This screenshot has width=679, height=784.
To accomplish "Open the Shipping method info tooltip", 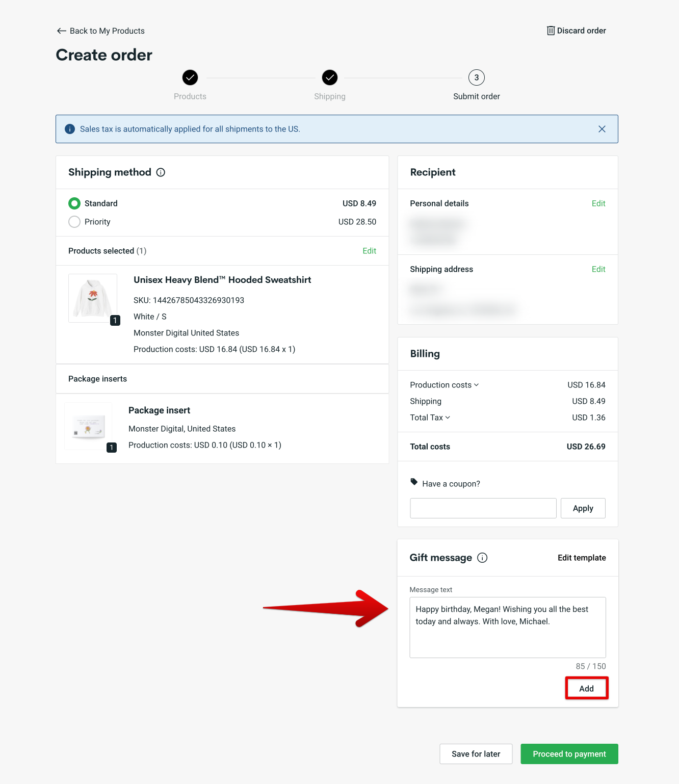I will pos(161,172).
